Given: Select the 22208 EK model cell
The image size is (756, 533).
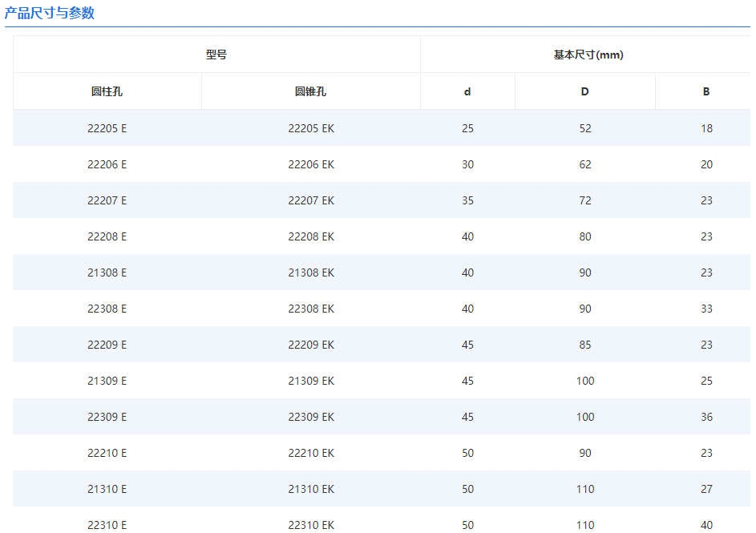Looking at the screenshot, I should 310,236.
